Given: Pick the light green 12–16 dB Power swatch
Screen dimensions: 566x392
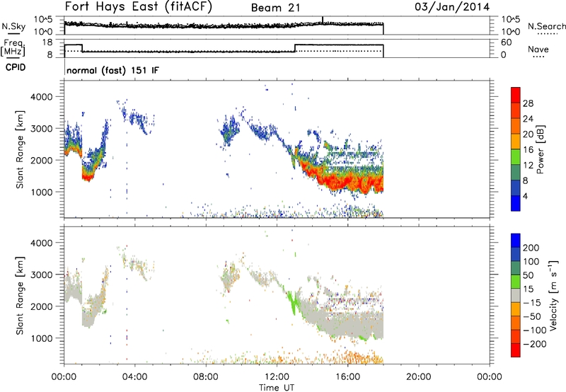Looking at the screenshot, I should point(516,156).
